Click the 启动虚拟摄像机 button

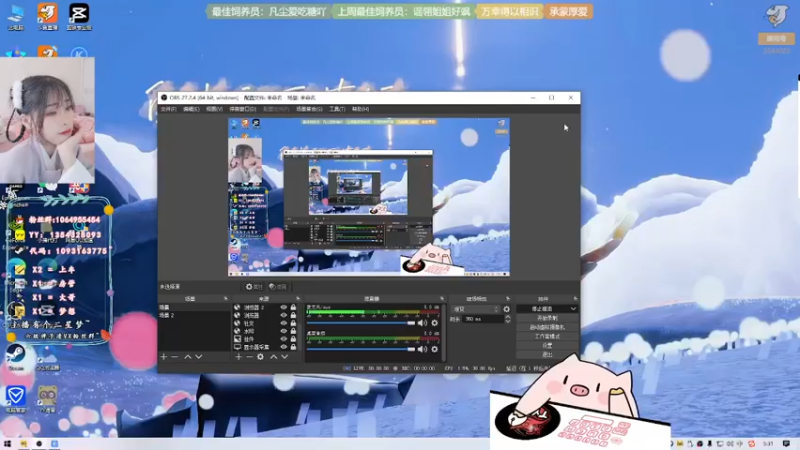(547, 327)
